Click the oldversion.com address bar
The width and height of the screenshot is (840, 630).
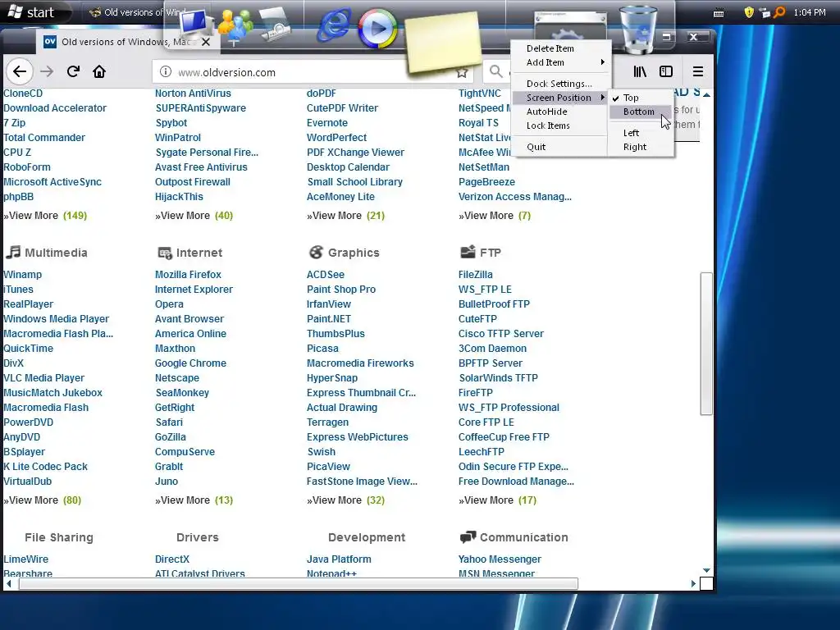311,72
